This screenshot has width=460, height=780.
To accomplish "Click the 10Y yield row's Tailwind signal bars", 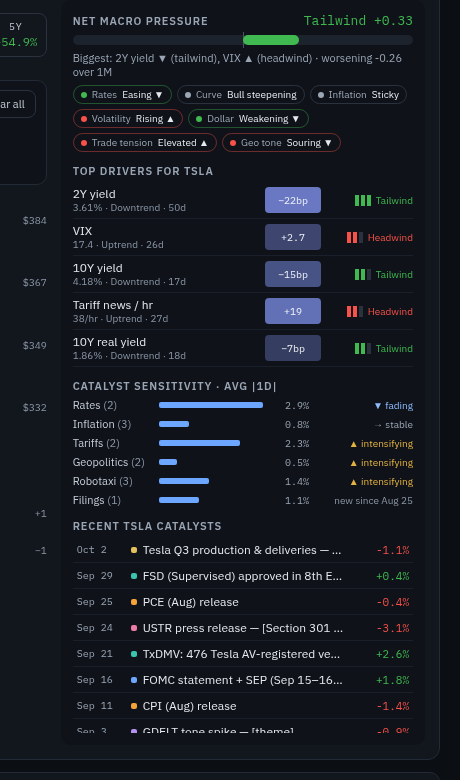I will [363, 274].
